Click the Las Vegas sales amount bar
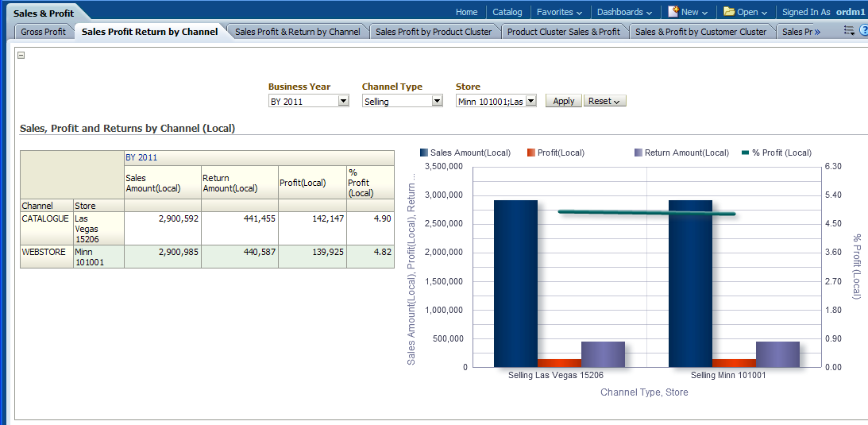The width and height of the screenshot is (868, 425). pyautogui.click(x=515, y=284)
